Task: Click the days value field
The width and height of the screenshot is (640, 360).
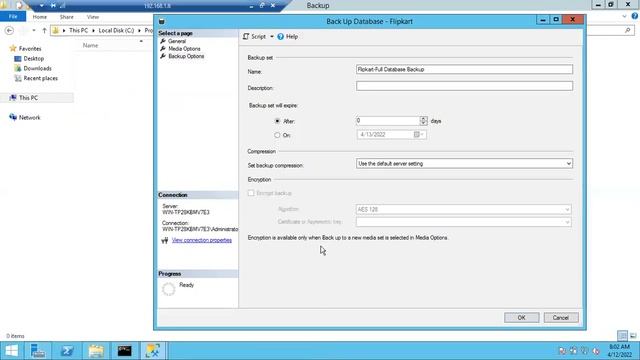Action: [388, 121]
